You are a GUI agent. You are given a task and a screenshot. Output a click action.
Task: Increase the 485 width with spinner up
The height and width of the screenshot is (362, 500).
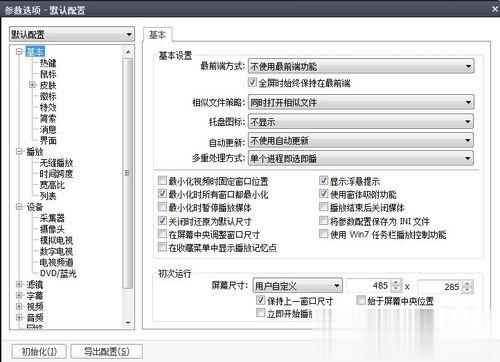point(396,283)
